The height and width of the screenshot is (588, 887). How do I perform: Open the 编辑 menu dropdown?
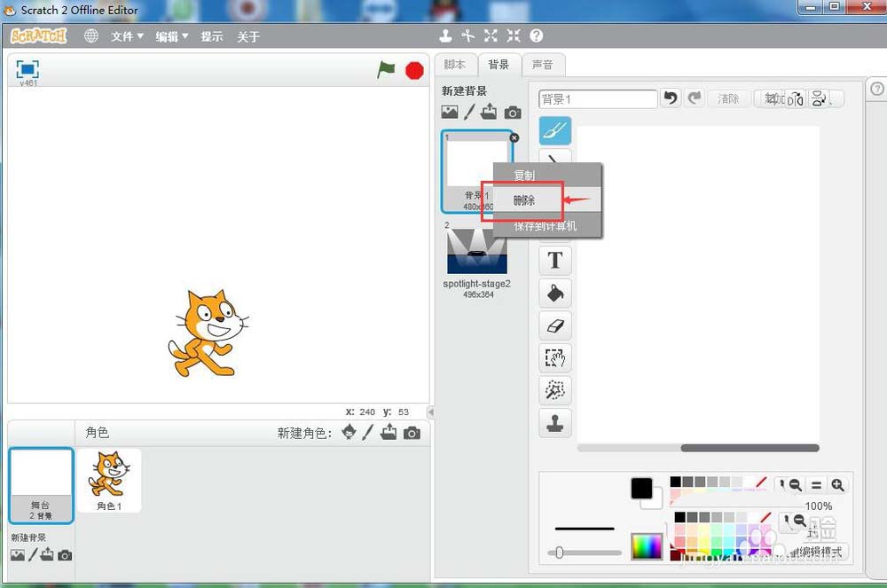tap(172, 36)
